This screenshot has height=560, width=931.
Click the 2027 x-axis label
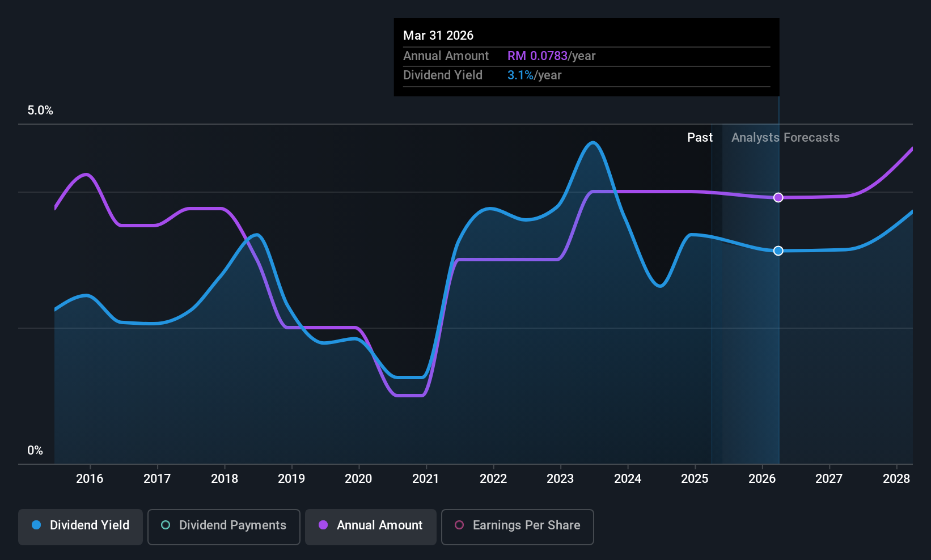point(829,479)
